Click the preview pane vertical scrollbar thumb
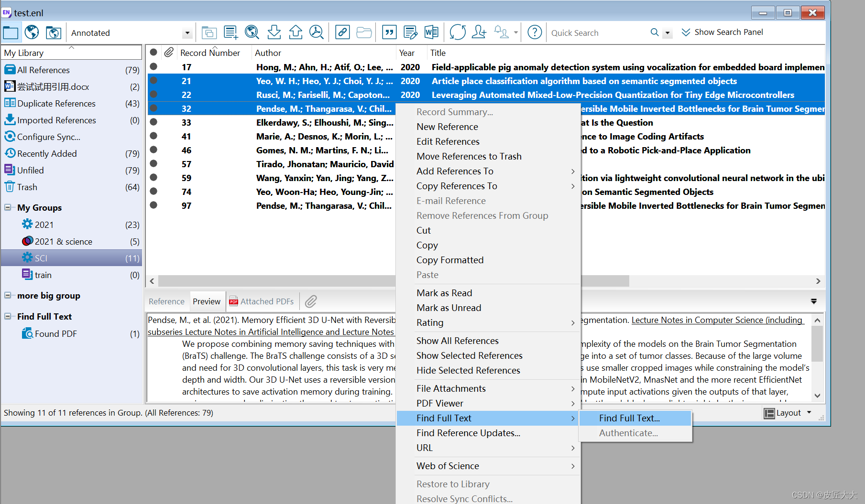 pyautogui.click(x=817, y=344)
